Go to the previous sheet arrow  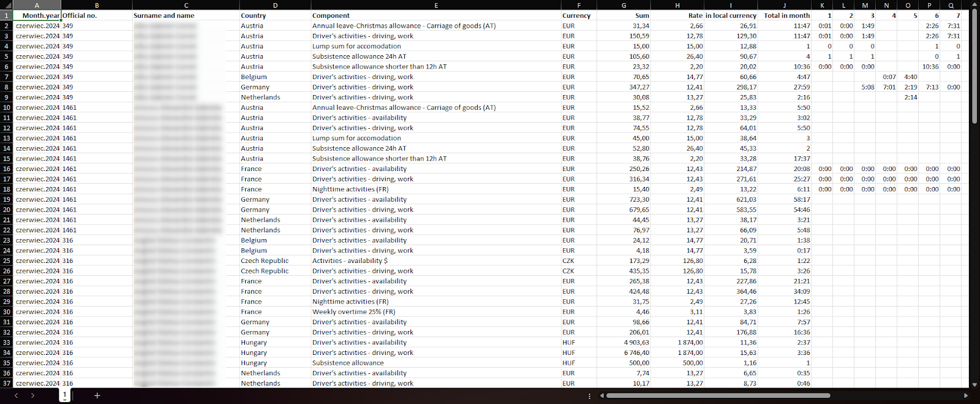(x=16, y=395)
